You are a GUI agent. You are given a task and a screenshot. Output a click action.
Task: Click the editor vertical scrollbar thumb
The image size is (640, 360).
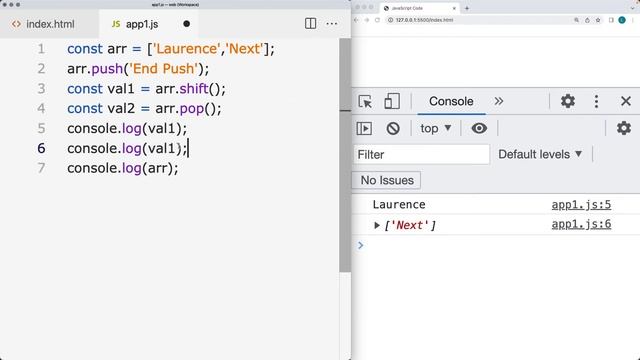point(345,155)
